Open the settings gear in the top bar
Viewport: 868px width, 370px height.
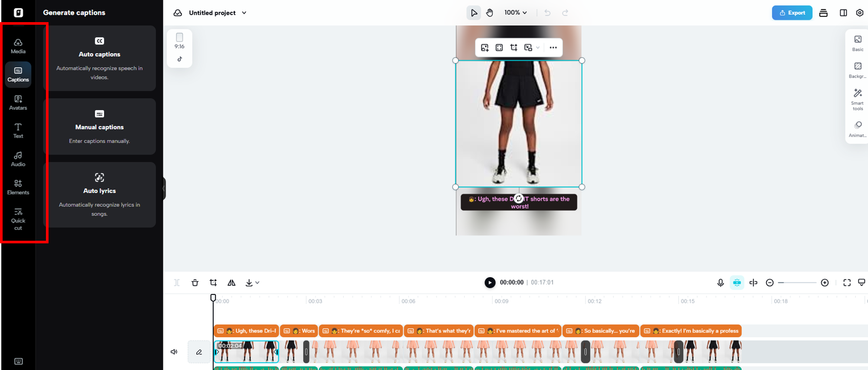point(860,13)
